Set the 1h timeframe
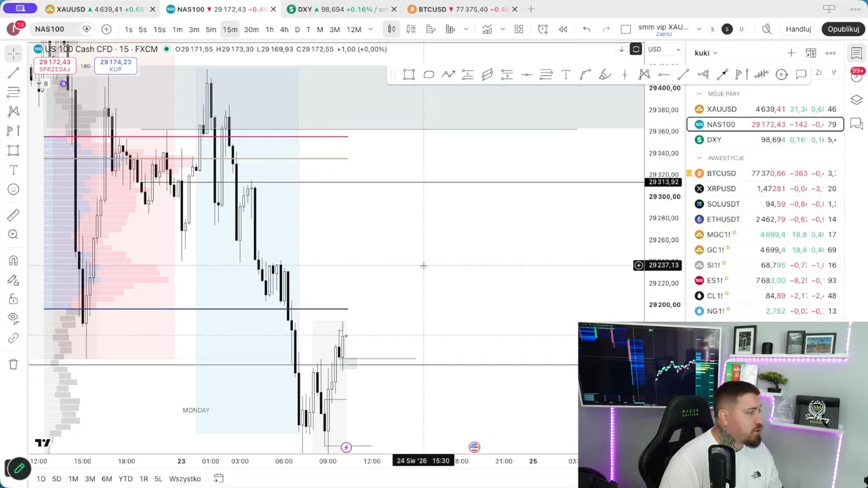 269,29
